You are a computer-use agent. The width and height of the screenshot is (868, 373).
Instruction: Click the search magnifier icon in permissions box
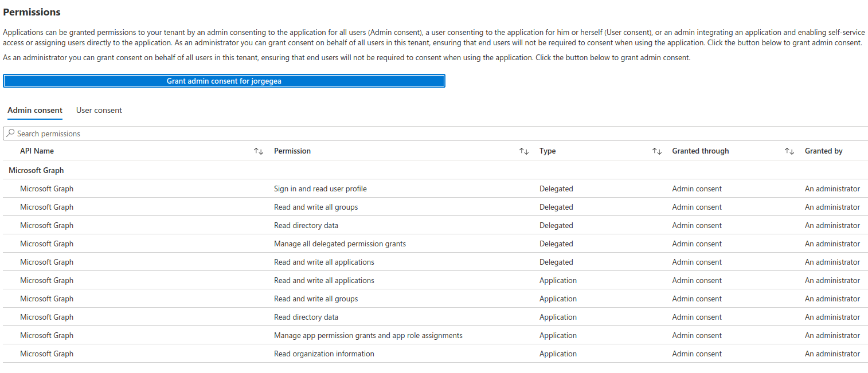coord(10,134)
